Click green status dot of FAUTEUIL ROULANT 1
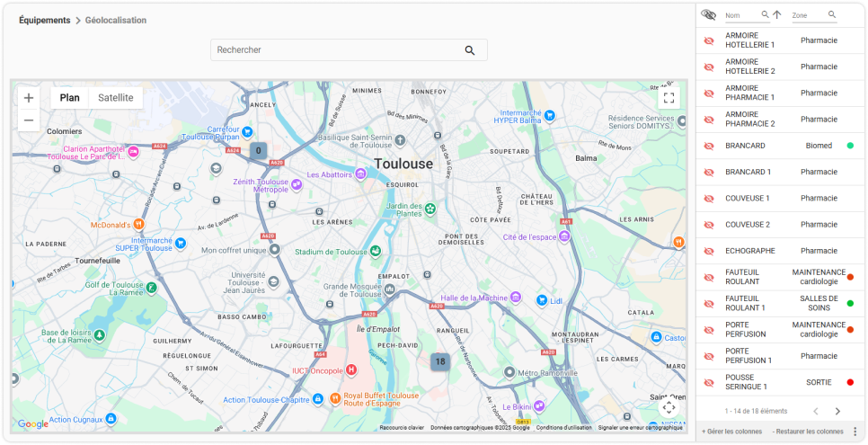The image size is (868, 445). click(850, 303)
